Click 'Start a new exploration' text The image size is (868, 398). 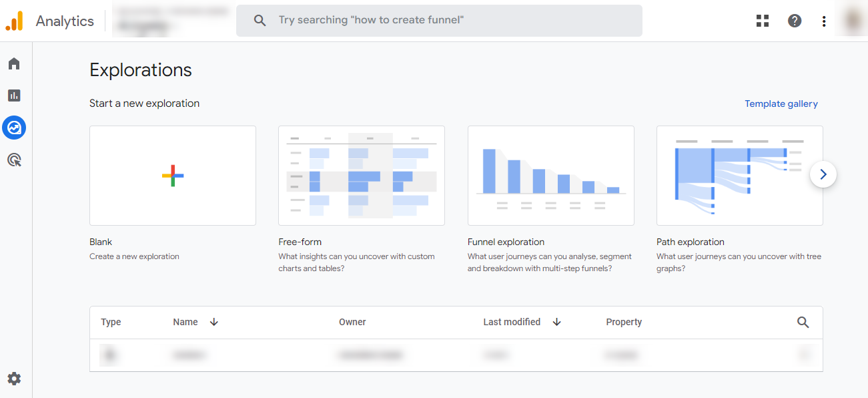click(145, 104)
